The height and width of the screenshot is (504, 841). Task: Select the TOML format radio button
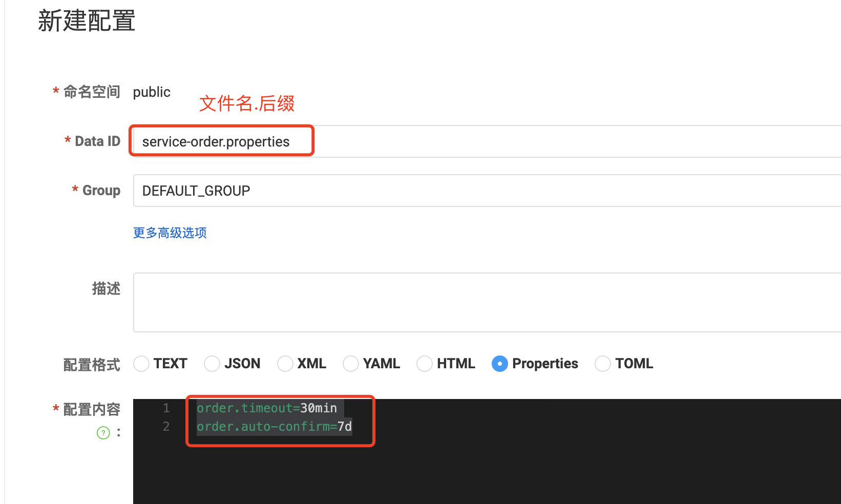click(603, 364)
